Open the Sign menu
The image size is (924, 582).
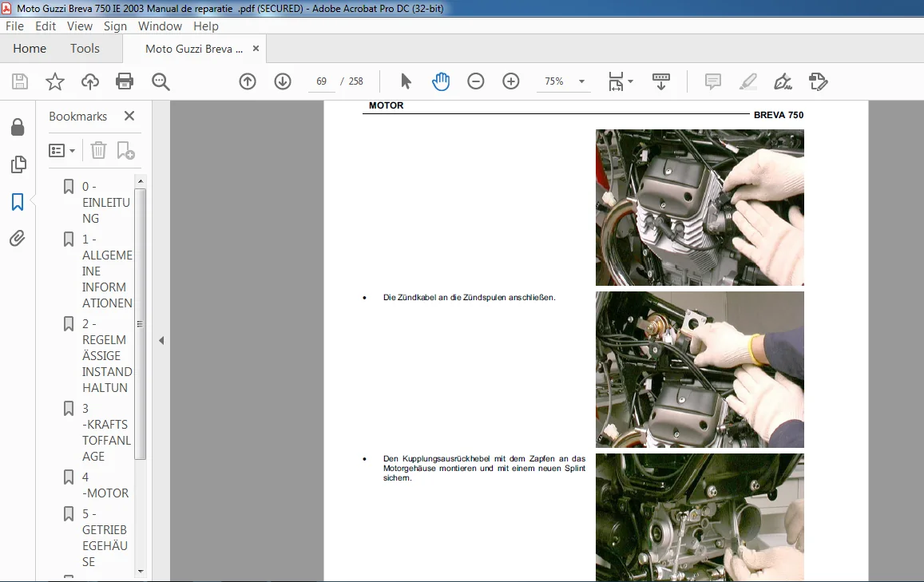tap(115, 26)
